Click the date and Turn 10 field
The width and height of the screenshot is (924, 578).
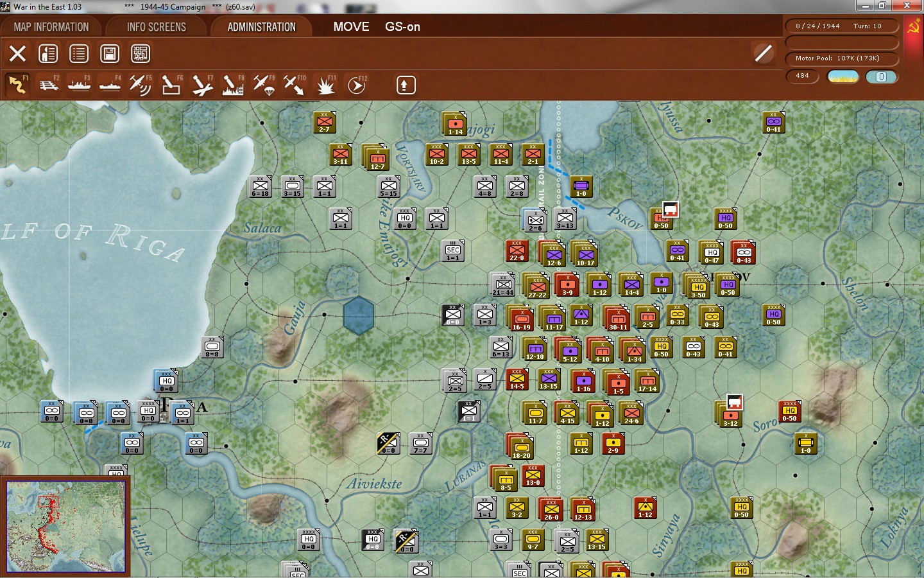click(x=842, y=26)
